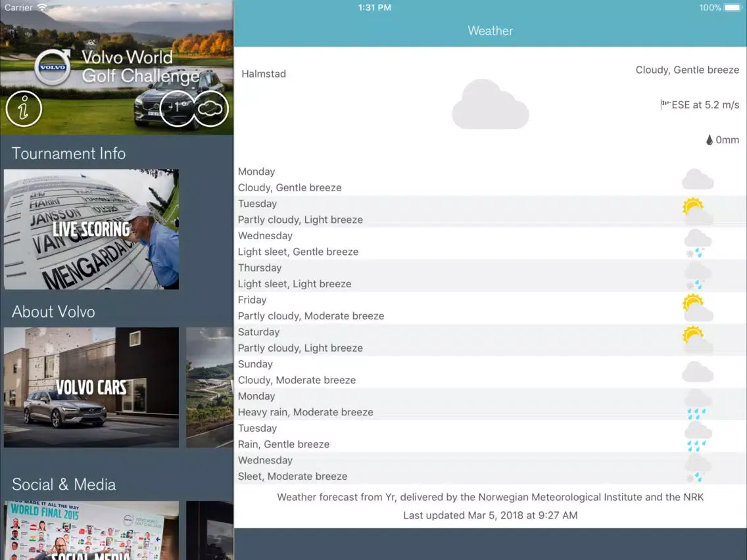The height and width of the screenshot is (560, 747).
Task: Open the vineyard tile beside Volvo Cars
Action: tap(210, 387)
